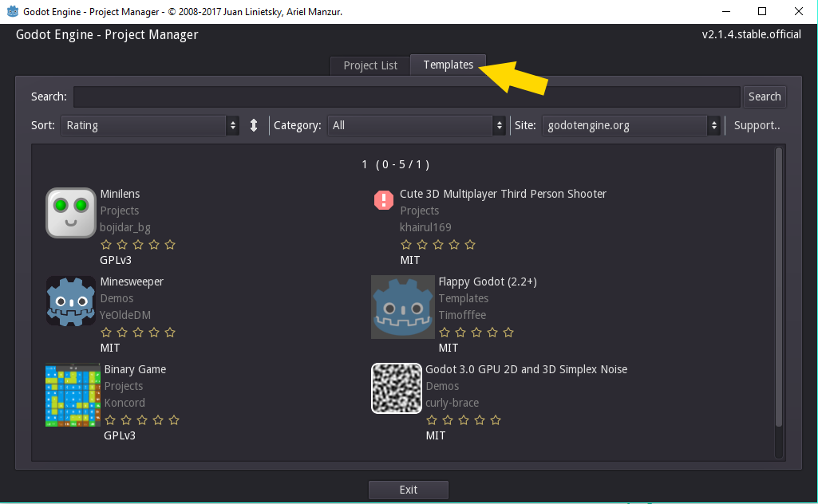The width and height of the screenshot is (818, 504).
Task: Click the Search button
Action: click(x=765, y=97)
